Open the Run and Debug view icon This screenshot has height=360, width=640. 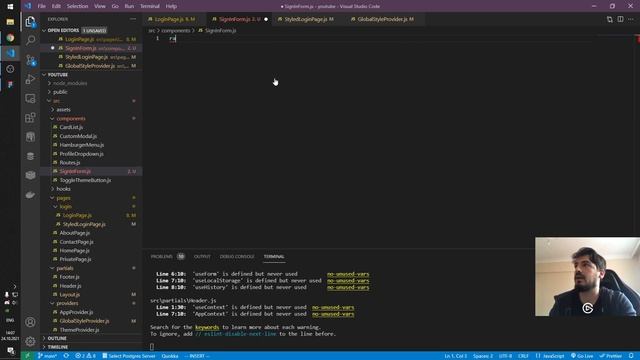pyautogui.click(x=30, y=79)
